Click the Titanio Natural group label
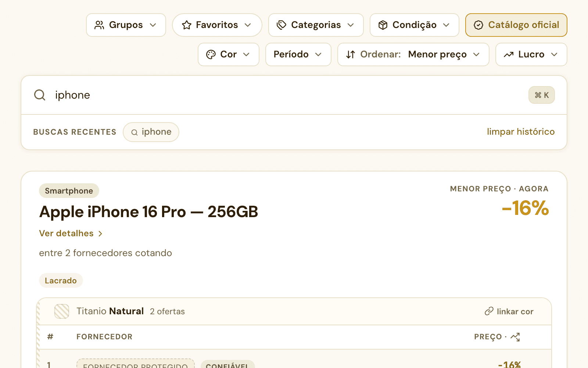588x368 pixels. [110, 311]
